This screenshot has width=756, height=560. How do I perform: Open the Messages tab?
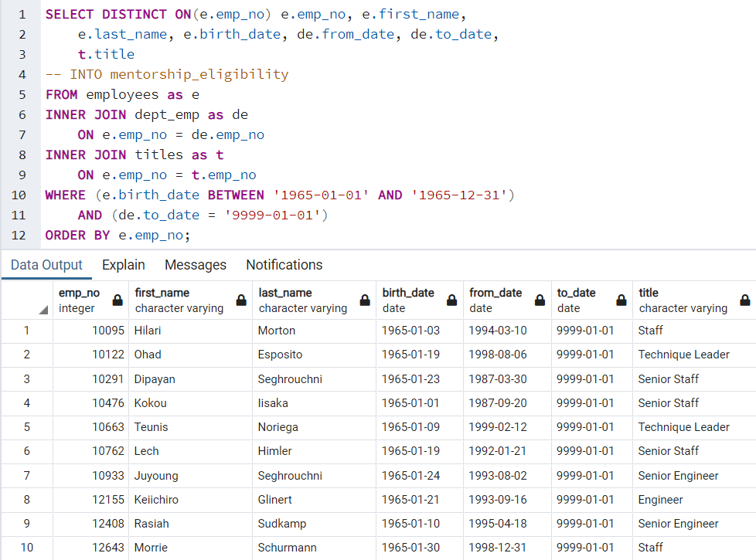(x=196, y=265)
